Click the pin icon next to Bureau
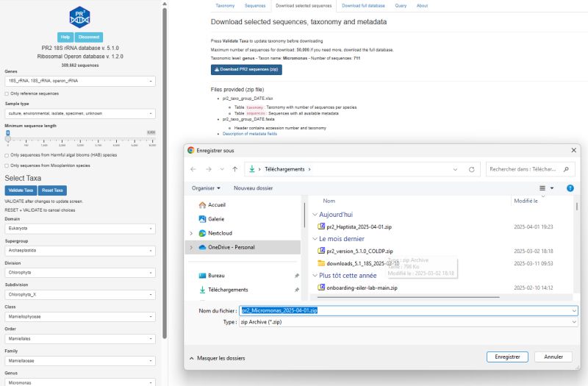 tap(297, 275)
